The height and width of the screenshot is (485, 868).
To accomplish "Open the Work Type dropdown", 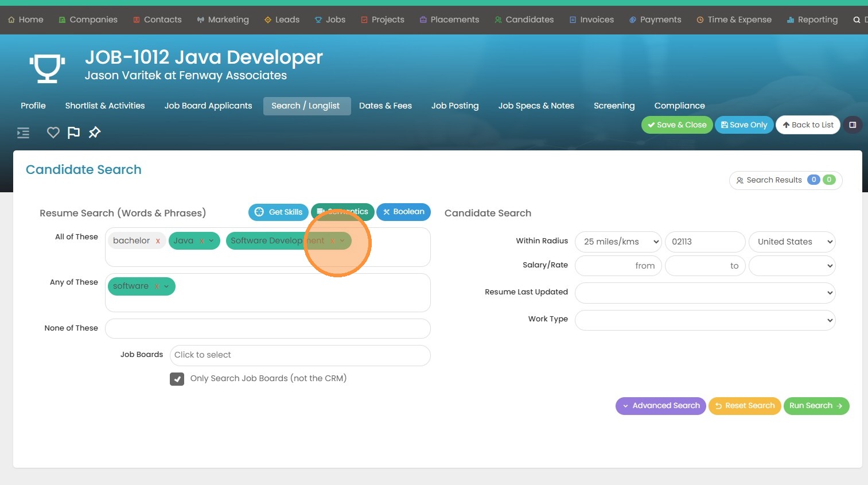I will coord(704,320).
